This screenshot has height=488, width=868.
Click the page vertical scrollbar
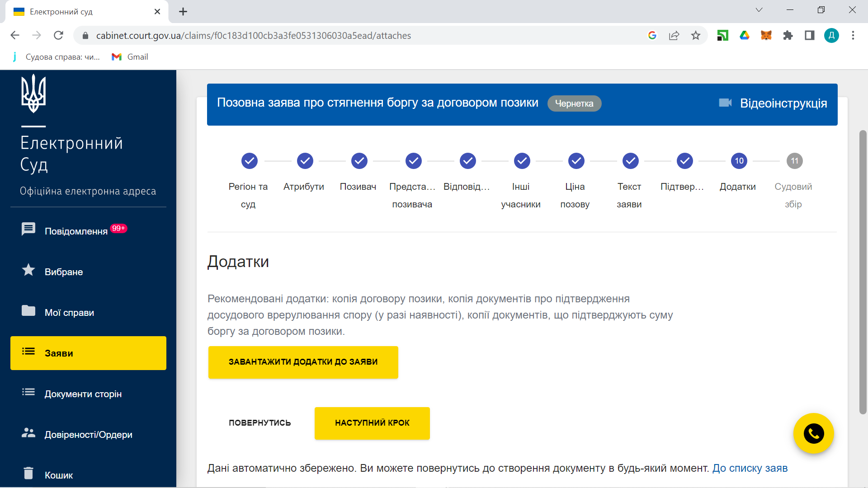(863, 271)
